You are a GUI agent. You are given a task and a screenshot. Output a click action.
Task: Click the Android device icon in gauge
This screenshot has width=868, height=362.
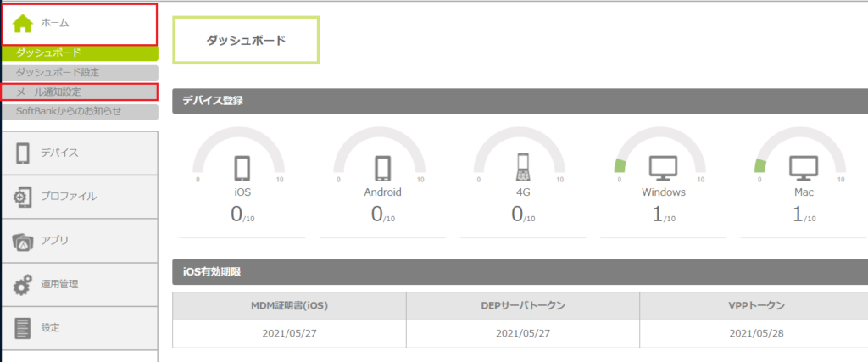coord(381,167)
